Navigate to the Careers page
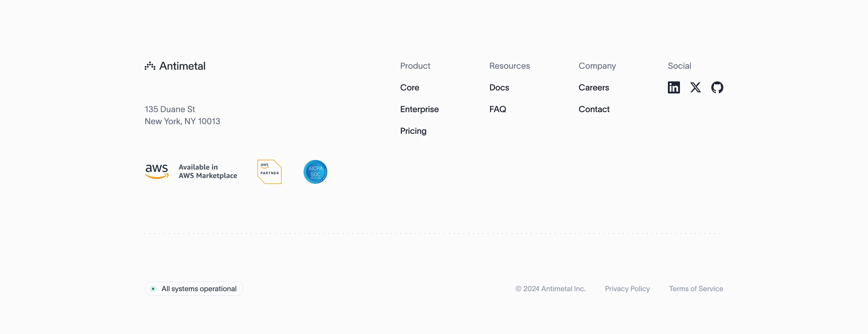Screen dimensions: 868x334 [x=594, y=87]
